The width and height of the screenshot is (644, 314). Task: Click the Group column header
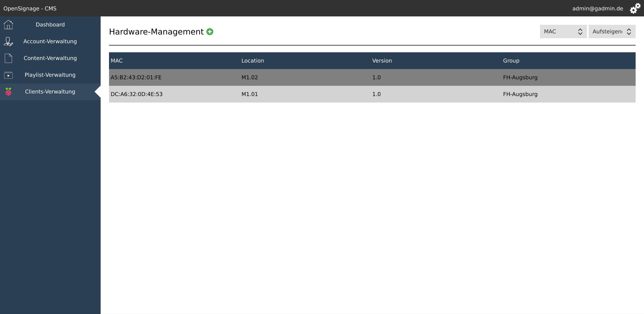(511, 61)
